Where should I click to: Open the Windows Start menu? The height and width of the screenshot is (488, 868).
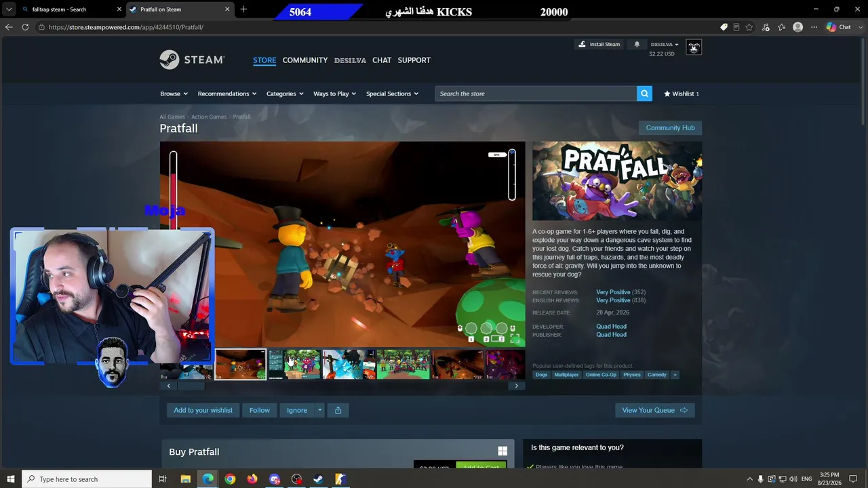[x=10, y=479]
